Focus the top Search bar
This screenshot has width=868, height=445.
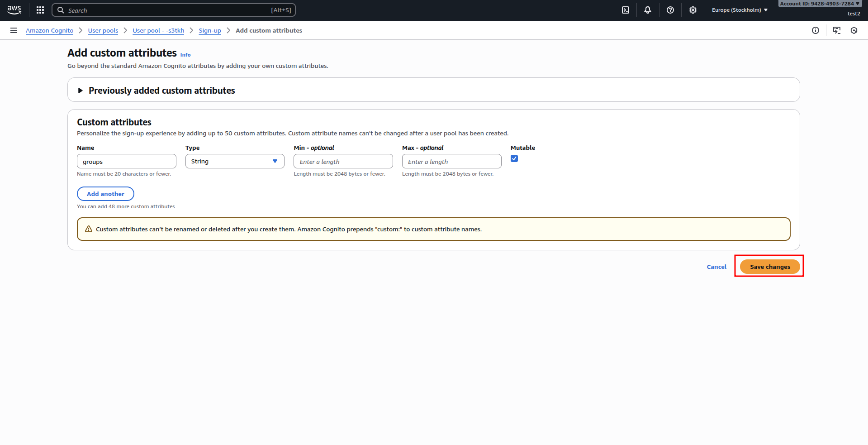coord(174,10)
